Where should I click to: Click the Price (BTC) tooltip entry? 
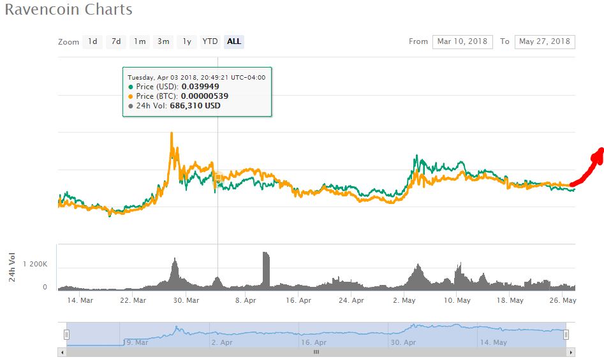click(x=179, y=96)
